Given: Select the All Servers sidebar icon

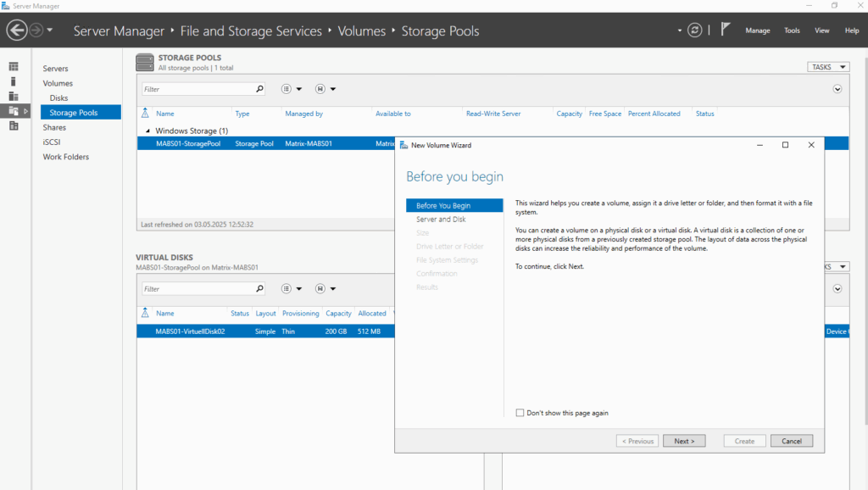Looking at the screenshot, I should pos(14,97).
